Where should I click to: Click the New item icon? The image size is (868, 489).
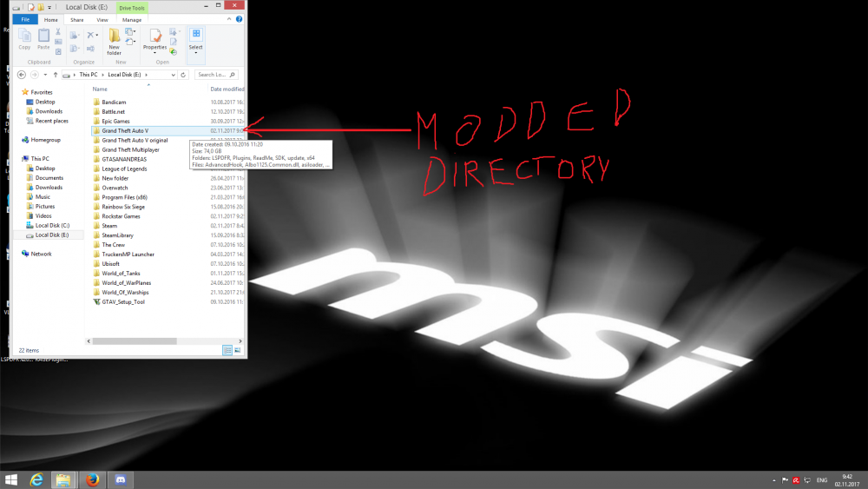(128, 32)
